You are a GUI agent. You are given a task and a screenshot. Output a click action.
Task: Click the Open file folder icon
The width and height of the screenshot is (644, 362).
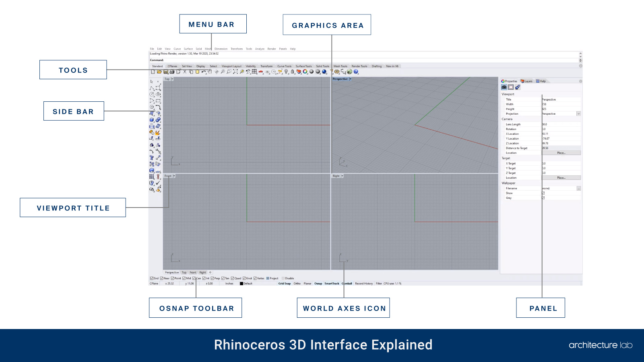click(159, 72)
